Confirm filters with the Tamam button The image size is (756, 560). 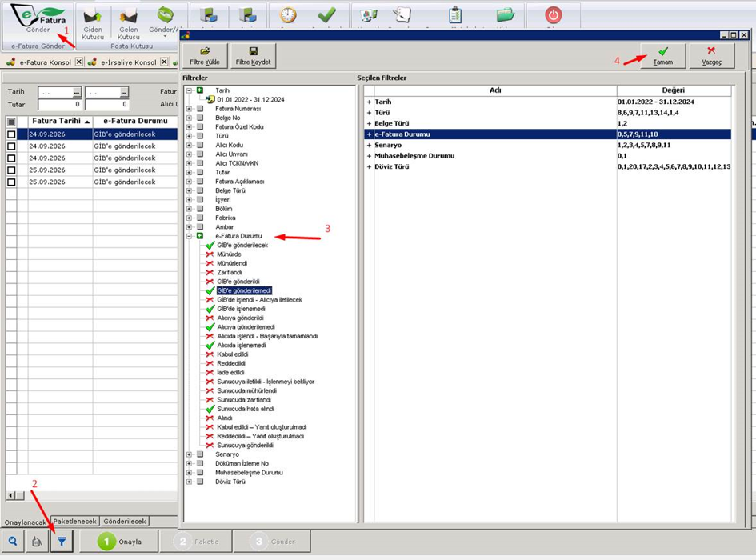[663, 55]
